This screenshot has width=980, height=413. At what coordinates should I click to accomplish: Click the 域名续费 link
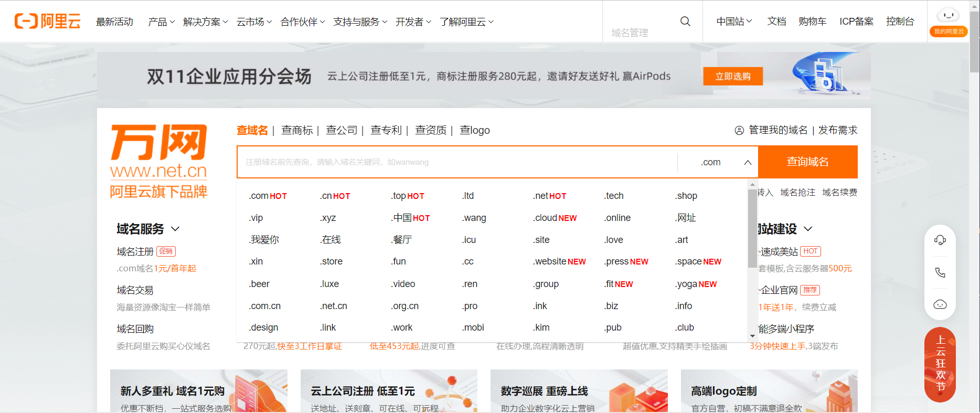pos(839,193)
